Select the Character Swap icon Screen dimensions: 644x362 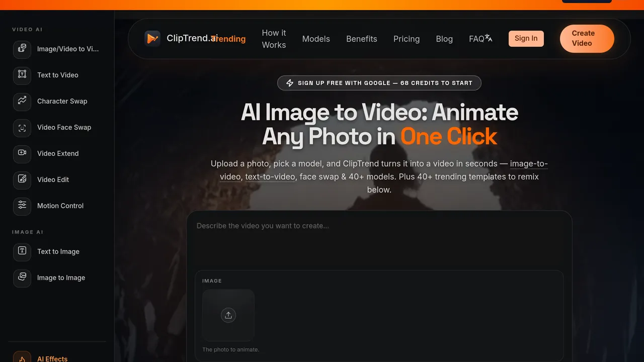[x=22, y=101]
